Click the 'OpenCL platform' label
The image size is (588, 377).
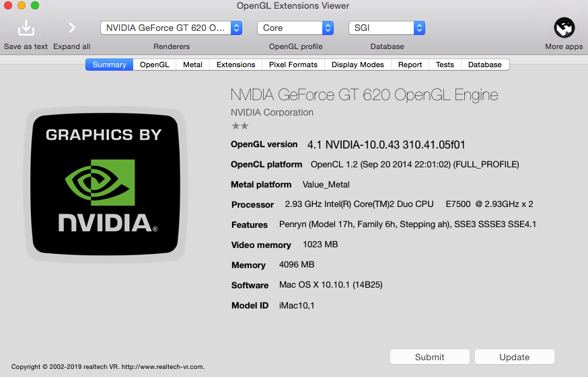coord(266,165)
